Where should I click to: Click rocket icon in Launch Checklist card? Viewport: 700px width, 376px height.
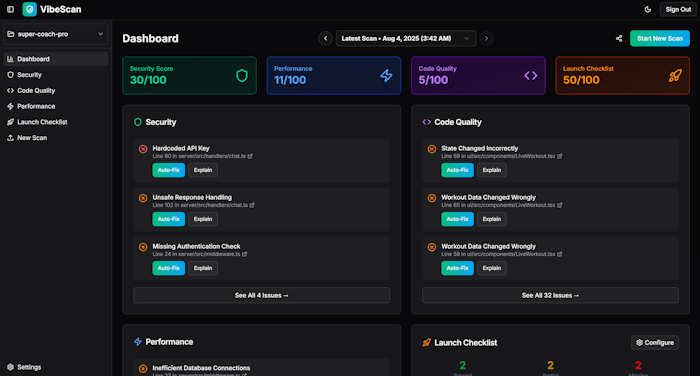(x=675, y=75)
